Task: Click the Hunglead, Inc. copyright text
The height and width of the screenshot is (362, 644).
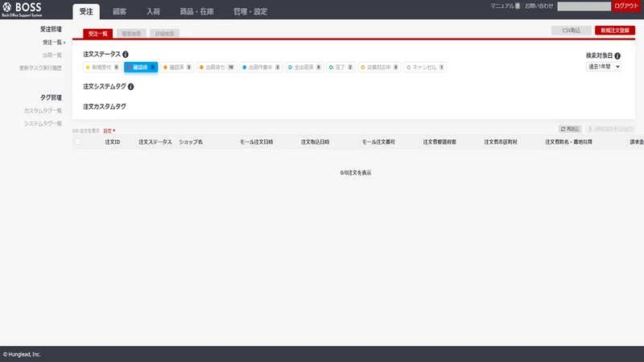Action: click(22, 354)
